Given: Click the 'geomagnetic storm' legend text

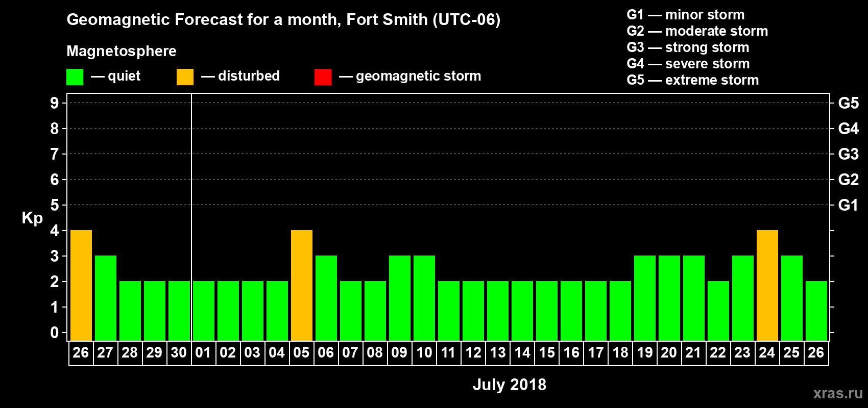Looking at the screenshot, I should (419, 76).
